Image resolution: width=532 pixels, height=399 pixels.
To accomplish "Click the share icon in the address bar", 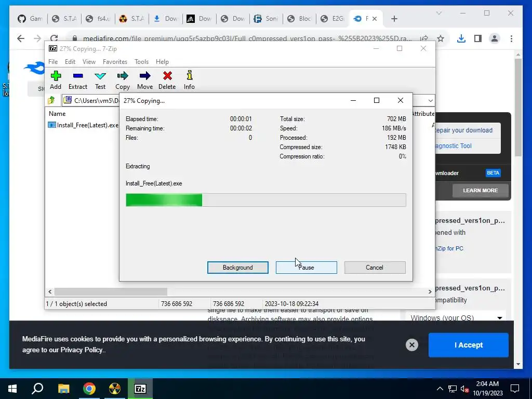I will [x=424, y=38].
